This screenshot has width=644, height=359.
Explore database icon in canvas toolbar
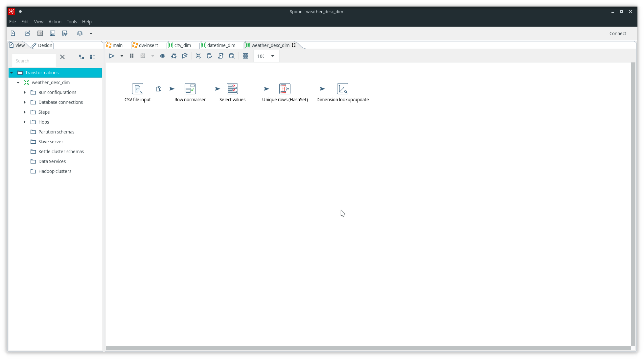[232, 56]
